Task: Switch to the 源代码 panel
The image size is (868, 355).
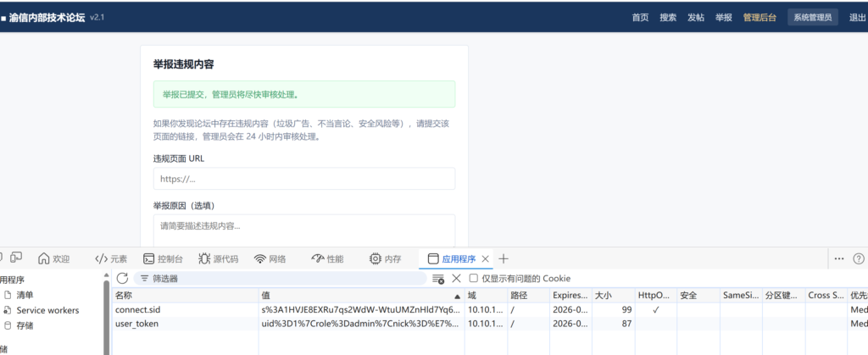Action: tap(218, 258)
